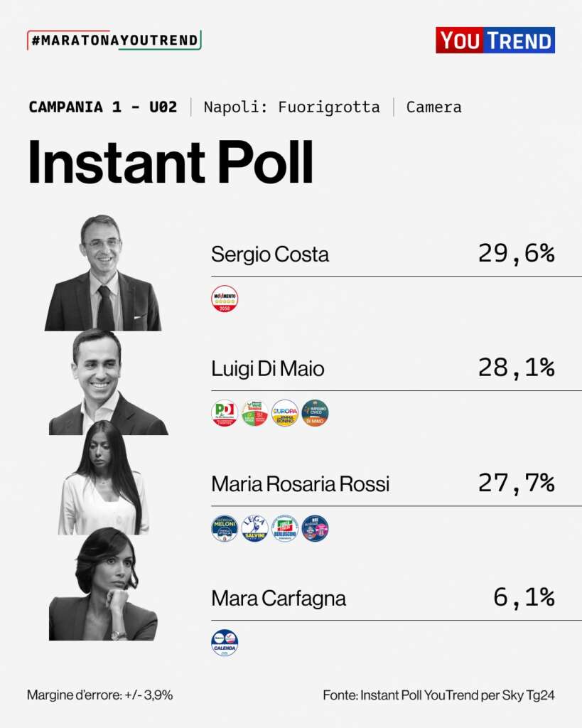Screen dimensions: 582x728
Task: Click the #MARATONAYOUTREND hashtag label
Action: (114, 41)
